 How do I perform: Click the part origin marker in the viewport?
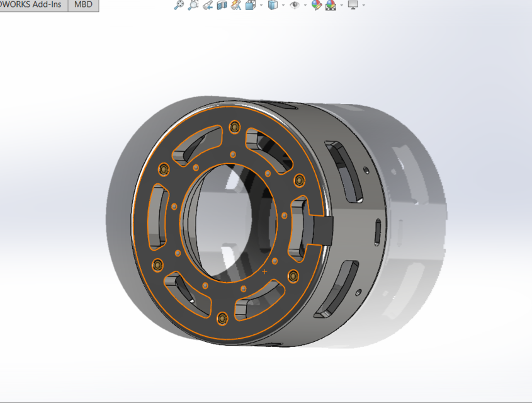pyautogui.click(x=264, y=272)
